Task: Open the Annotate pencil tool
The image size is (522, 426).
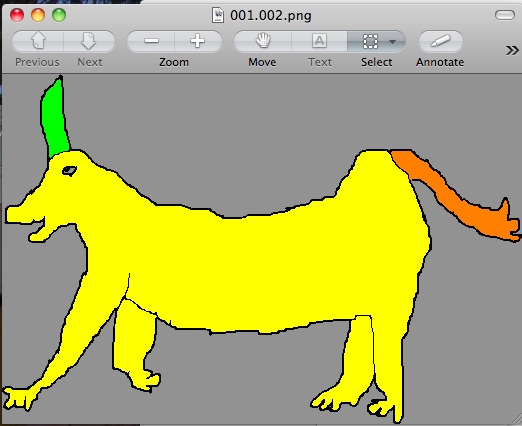Action: (440, 41)
